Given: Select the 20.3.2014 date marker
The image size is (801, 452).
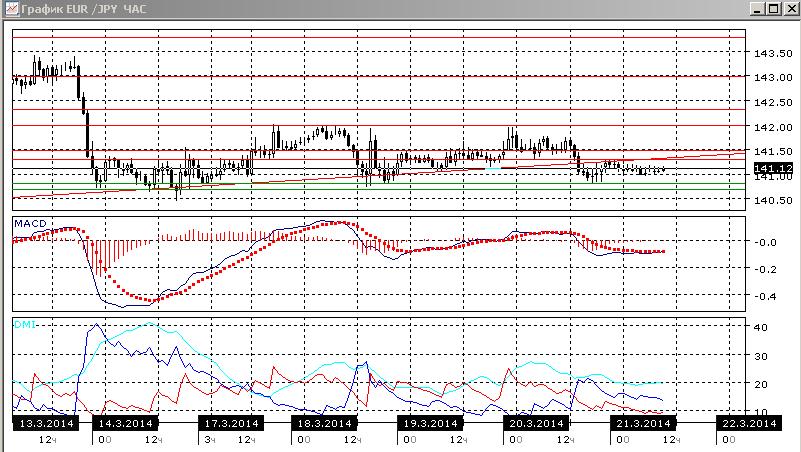Looking at the screenshot, I should pyautogui.click(x=536, y=423).
